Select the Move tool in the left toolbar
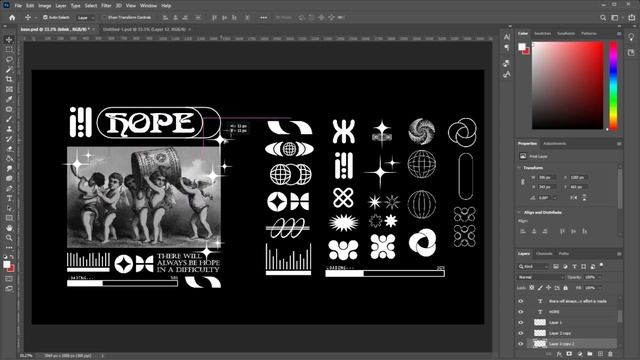640x360 pixels. coord(9,40)
